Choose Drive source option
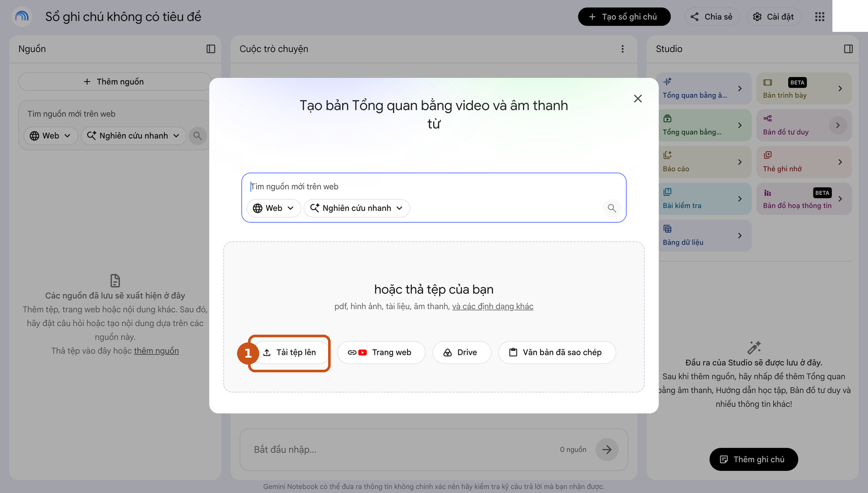 [x=462, y=352]
